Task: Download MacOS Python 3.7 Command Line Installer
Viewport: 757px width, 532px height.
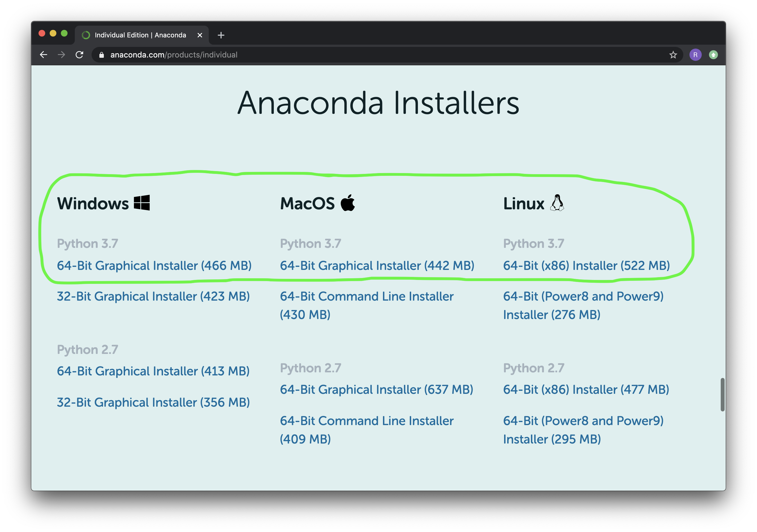Action: (366, 306)
